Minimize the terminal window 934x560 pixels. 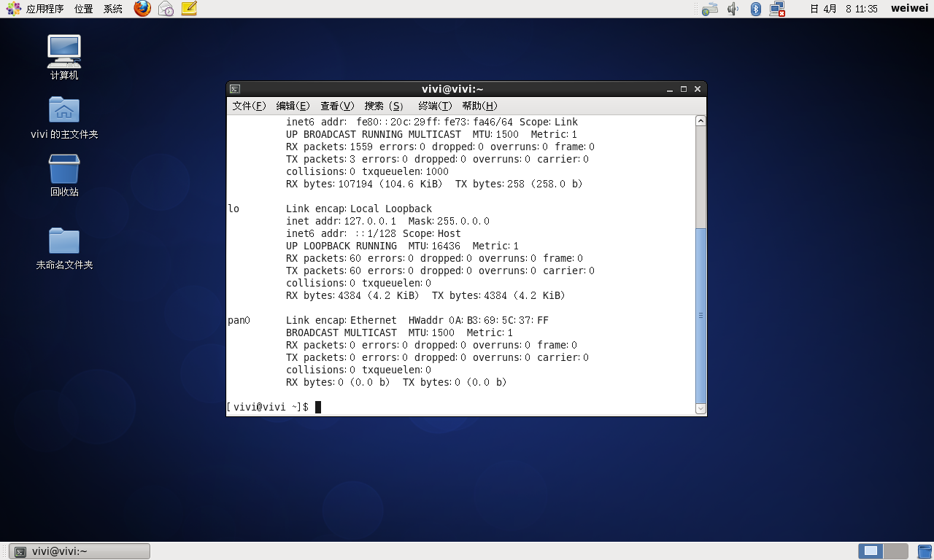(670, 89)
